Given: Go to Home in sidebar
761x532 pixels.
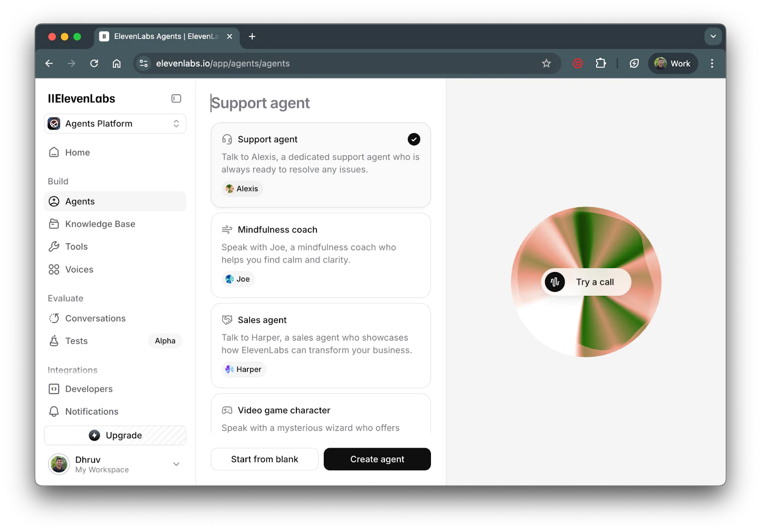Looking at the screenshot, I should point(78,153).
